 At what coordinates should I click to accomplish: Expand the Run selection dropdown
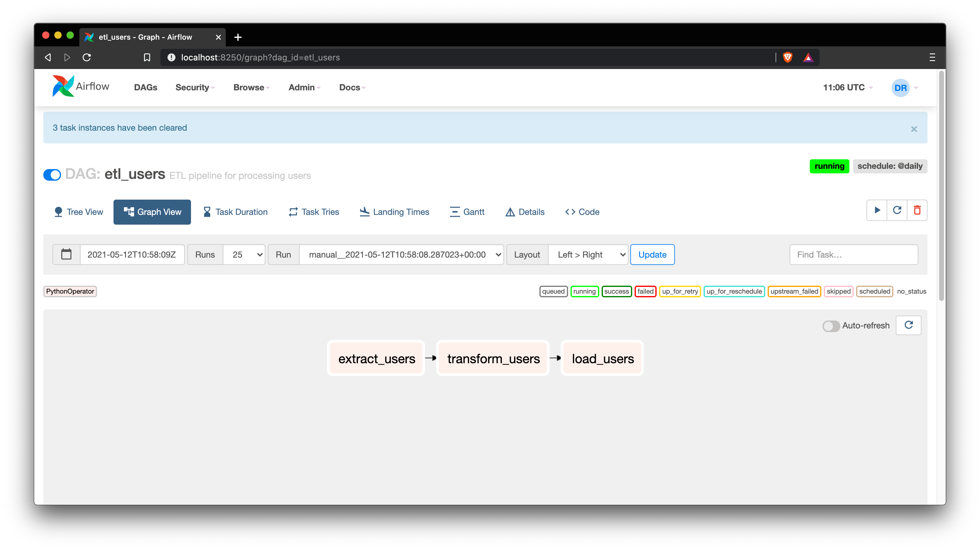(401, 254)
